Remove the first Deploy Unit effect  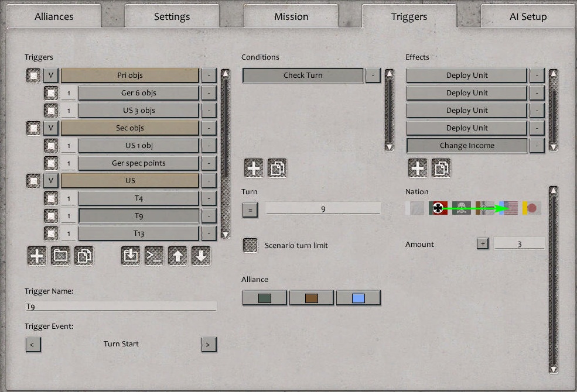(x=537, y=75)
